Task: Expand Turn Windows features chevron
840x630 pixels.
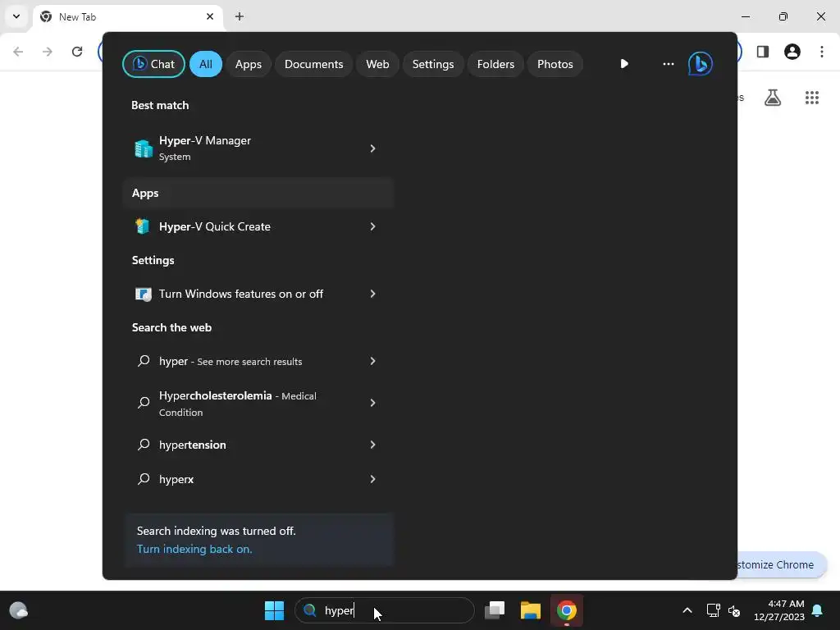Action: tap(373, 294)
